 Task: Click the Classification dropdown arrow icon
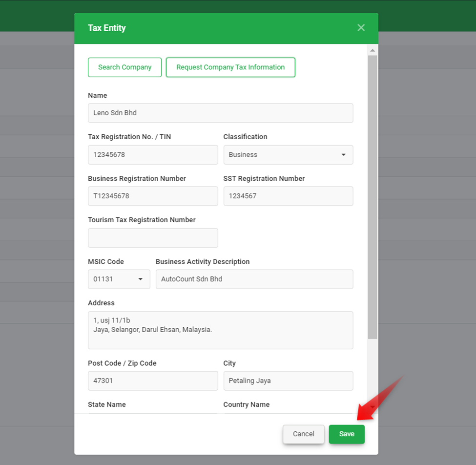(343, 155)
